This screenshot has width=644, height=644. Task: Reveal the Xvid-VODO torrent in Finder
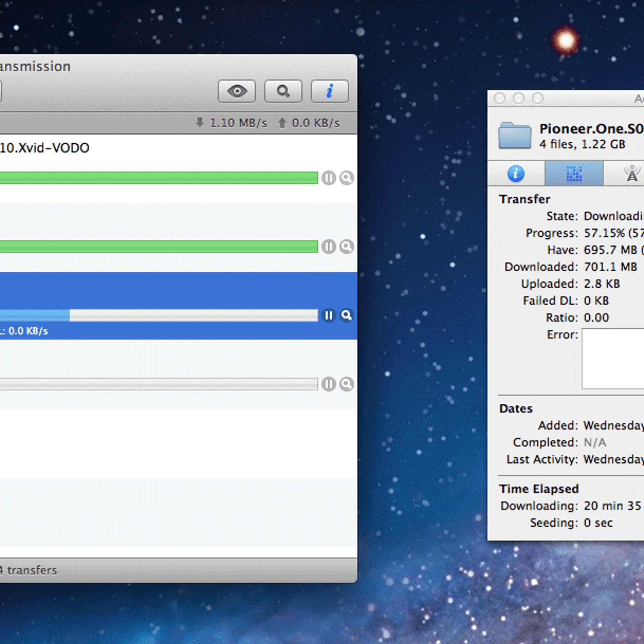[x=347, y=178]
